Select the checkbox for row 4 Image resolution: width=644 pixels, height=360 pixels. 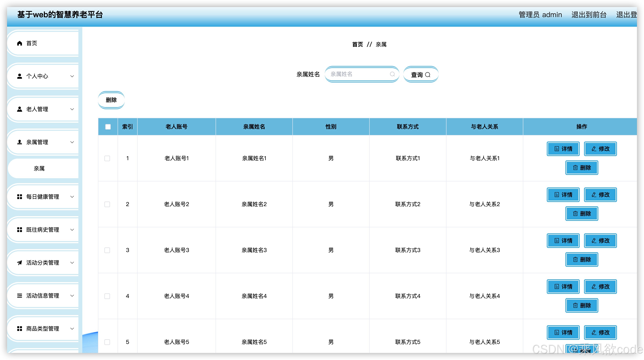click(107, 296)
